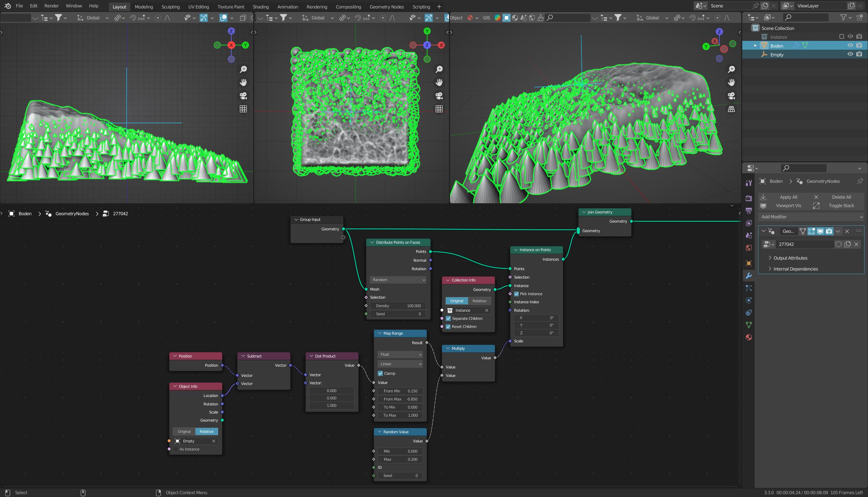Toggle Instance collection exclude checkbox
The height and width of the screenshot is (497, 868).
pyautogui.click(x=842, y=37)
